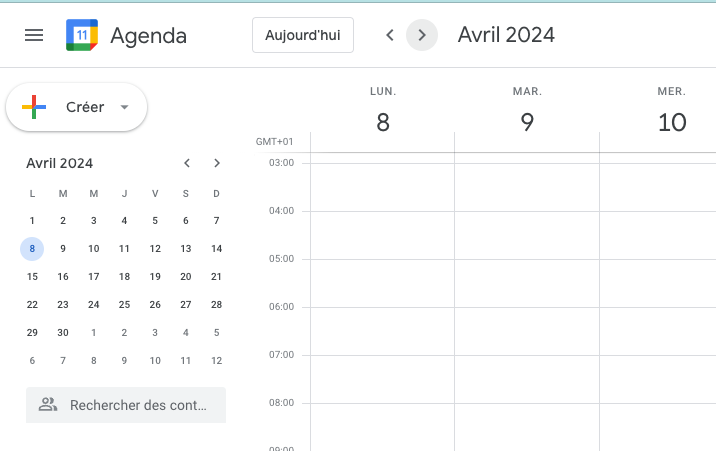Expand the Créer dropdown arrow
The width and height of the screenshot is (716, 451).
pos(124,107)
